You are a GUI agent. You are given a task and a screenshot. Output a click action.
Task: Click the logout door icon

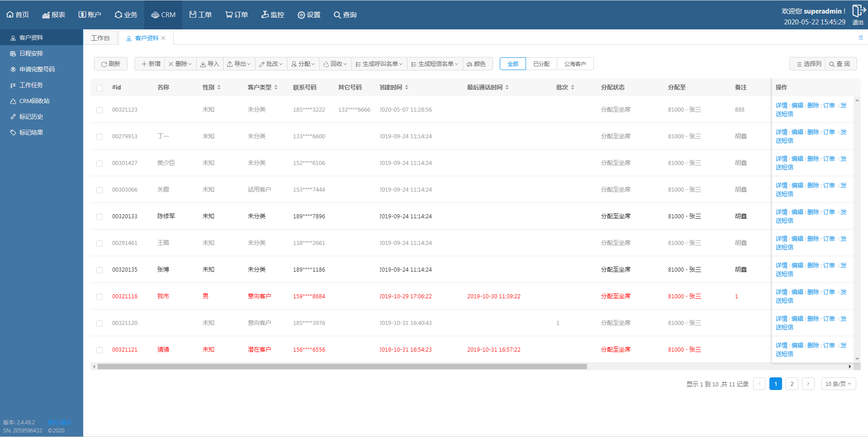coord(858,11)
